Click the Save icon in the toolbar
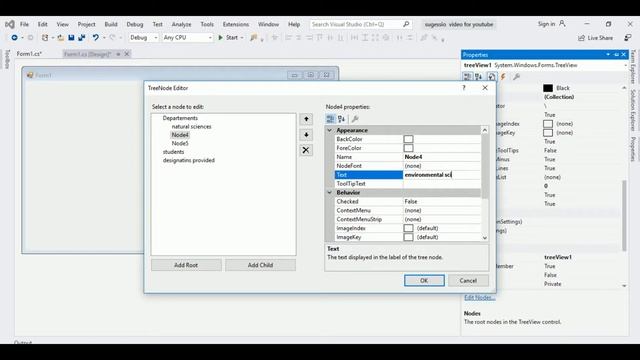The height and width of the screenshot is (360, 640). coord(71,38)
